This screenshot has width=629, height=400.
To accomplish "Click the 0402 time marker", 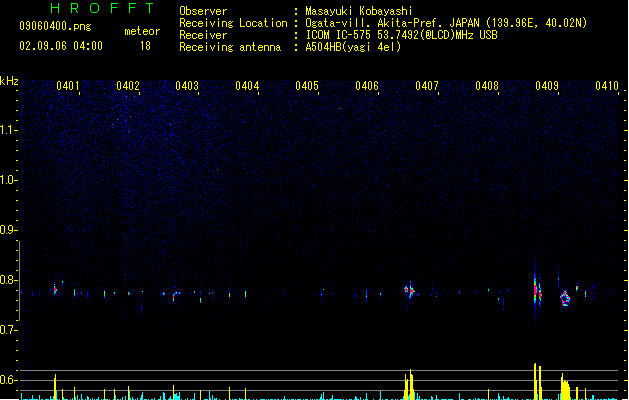I will pos(128,86).
